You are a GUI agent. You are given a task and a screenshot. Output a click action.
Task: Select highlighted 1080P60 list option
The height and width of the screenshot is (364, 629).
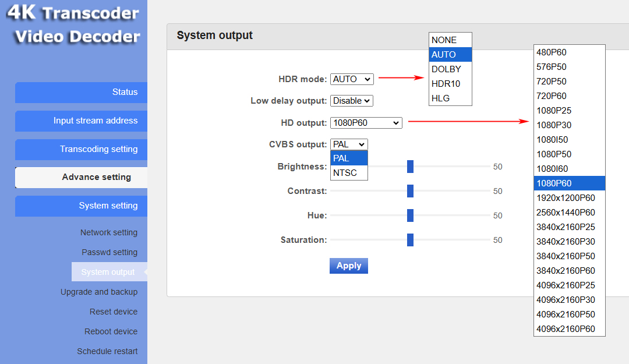tap(569, 183)
